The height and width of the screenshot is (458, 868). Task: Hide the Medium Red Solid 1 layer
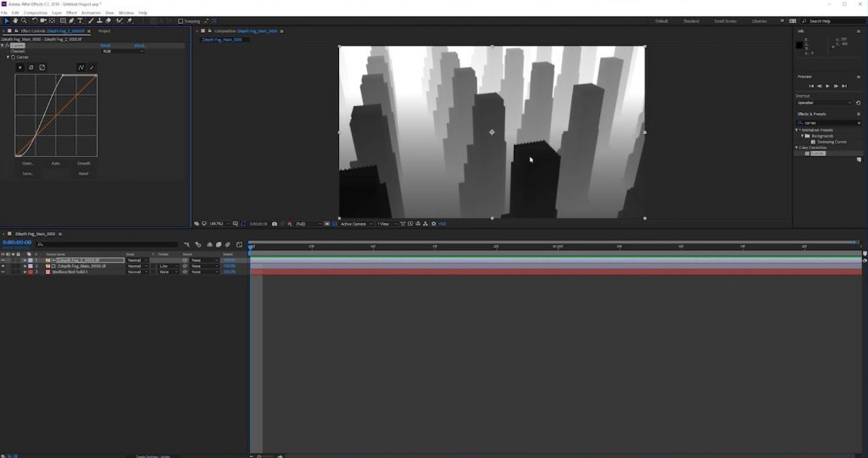pos(3,271)
